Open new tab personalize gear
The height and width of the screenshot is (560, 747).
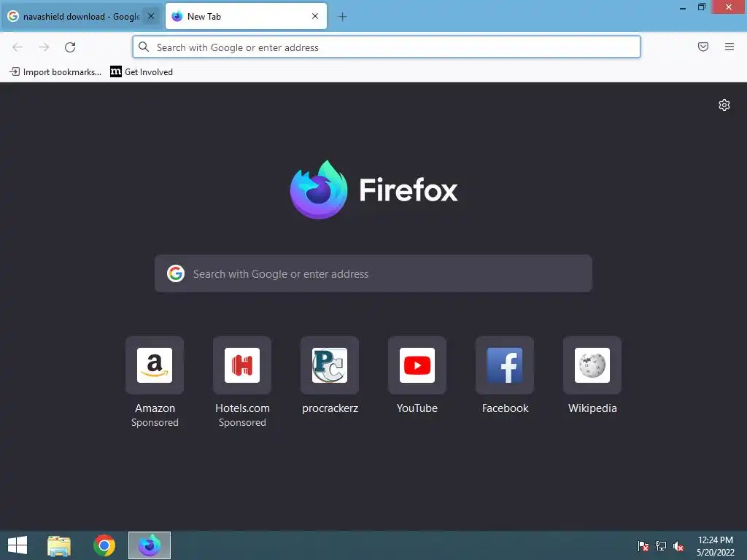[x=724, y=105]
